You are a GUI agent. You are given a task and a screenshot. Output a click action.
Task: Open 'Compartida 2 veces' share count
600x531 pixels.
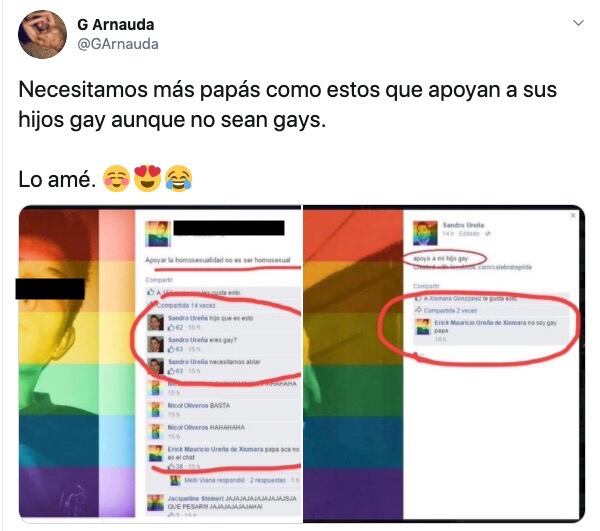450,310
